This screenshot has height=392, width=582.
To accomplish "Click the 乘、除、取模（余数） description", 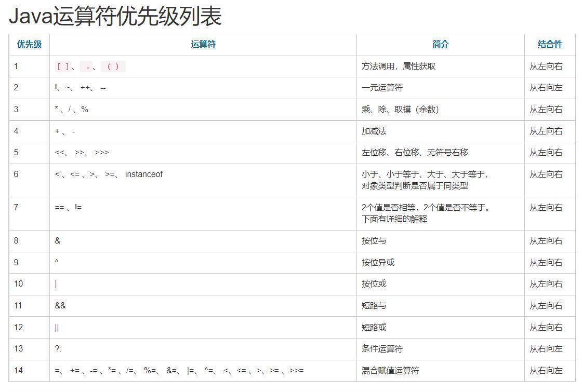I will tap(400, 110).
